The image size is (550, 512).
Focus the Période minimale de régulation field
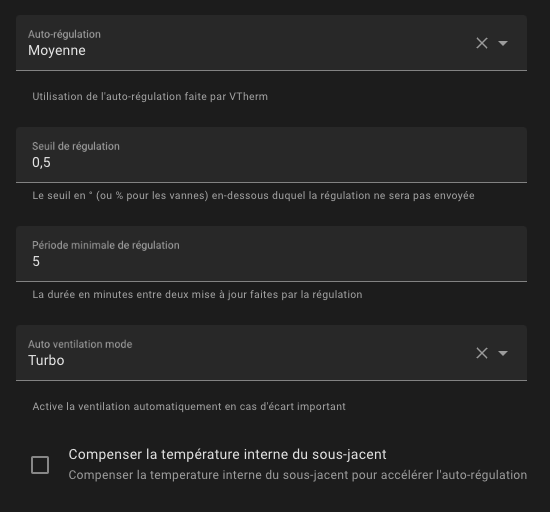271,254
